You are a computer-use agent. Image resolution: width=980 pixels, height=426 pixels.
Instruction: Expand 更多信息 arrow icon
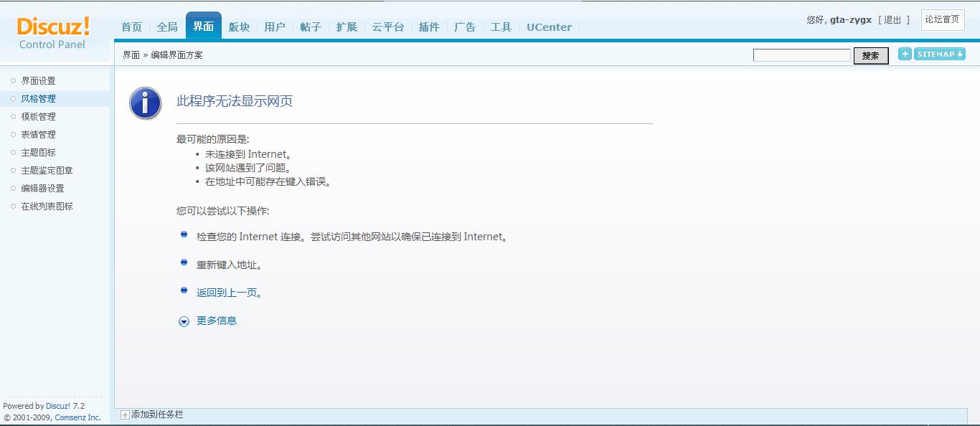(184, 321)
